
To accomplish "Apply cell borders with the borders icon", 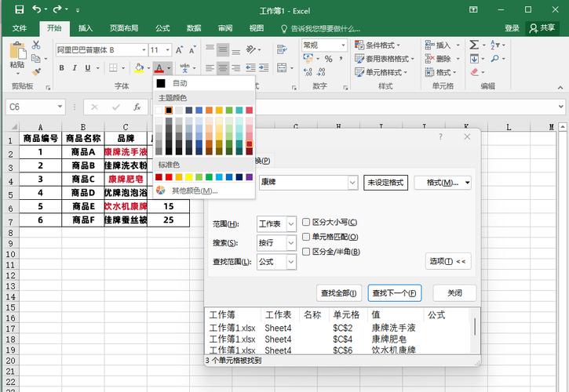I will tap(113, 67).
